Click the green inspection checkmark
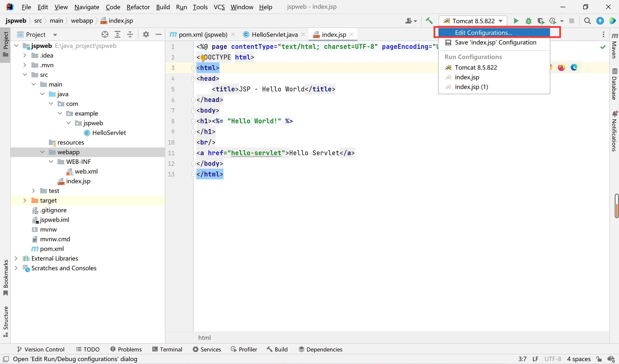Viewport: 619px width, 364px height. pyautogui.click(x=603, y=47)
